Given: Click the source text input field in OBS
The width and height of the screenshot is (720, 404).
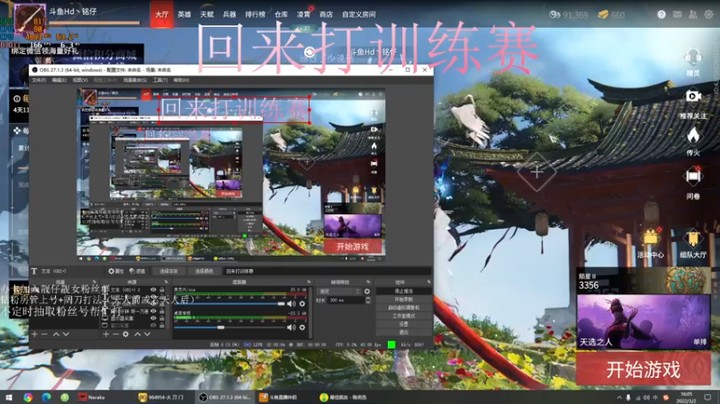Looking at the screenshot, I should click(x=327, y=271).
